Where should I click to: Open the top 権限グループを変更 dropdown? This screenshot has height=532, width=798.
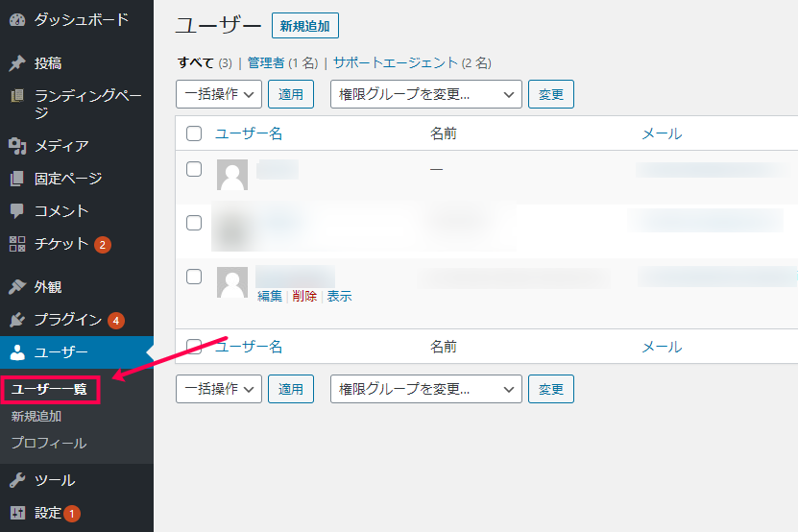point(426,94)
